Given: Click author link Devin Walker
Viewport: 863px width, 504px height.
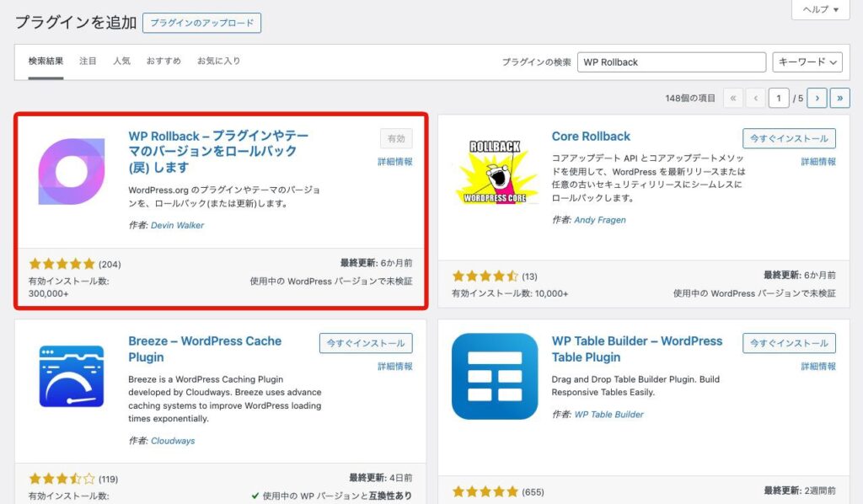Looking at the screenshot, I should click(x=177, y=226).
